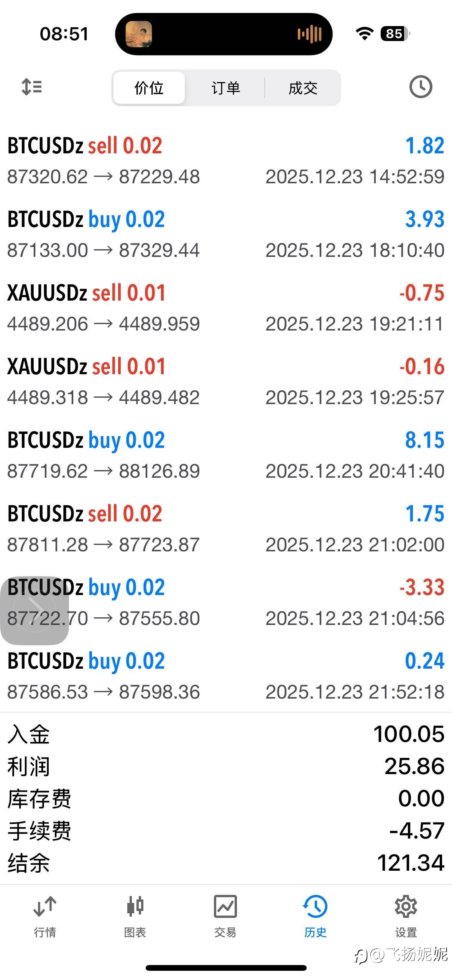
Task: Select XAUUSDz sell trade with loss -0.16
Action: (x=226, y=382)
